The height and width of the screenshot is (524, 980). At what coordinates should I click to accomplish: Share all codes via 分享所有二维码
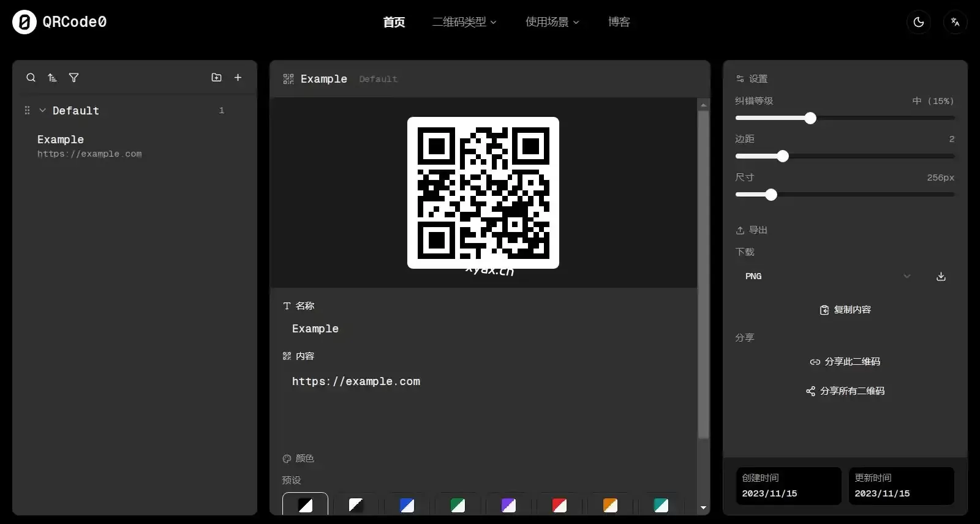tap(845, 391)
